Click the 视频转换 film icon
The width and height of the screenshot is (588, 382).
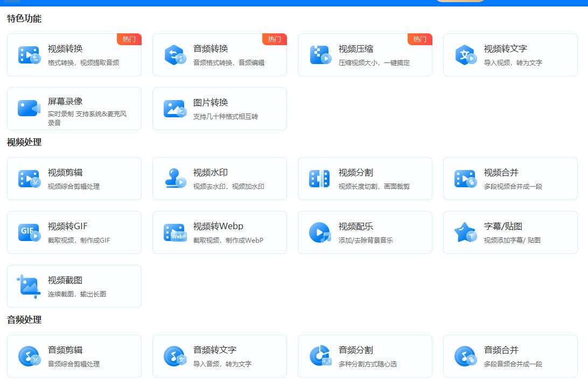point(29,55)
